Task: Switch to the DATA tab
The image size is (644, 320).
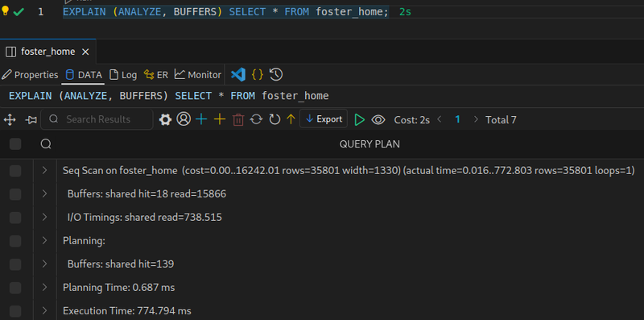Action: [x=84, y=75]
